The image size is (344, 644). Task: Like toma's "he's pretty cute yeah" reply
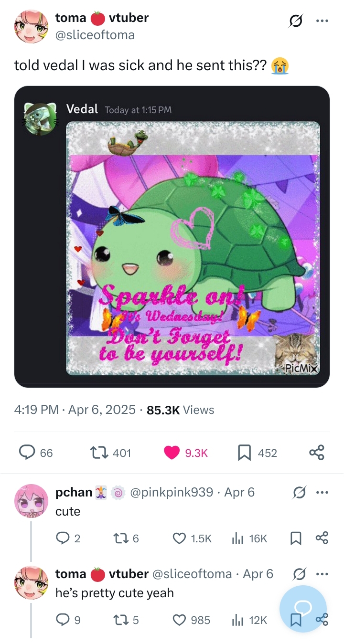click(179, 620)
